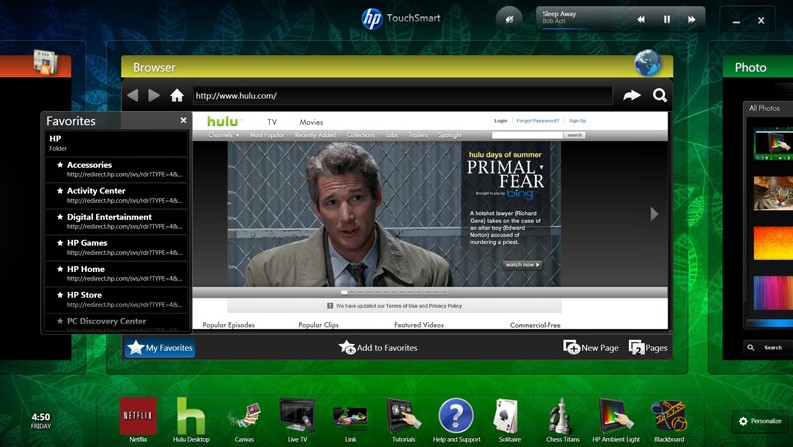Viewport: 793px width, 447px height.
Task: Select the orange texture photo thumbnail
Action: pos(773,243)
